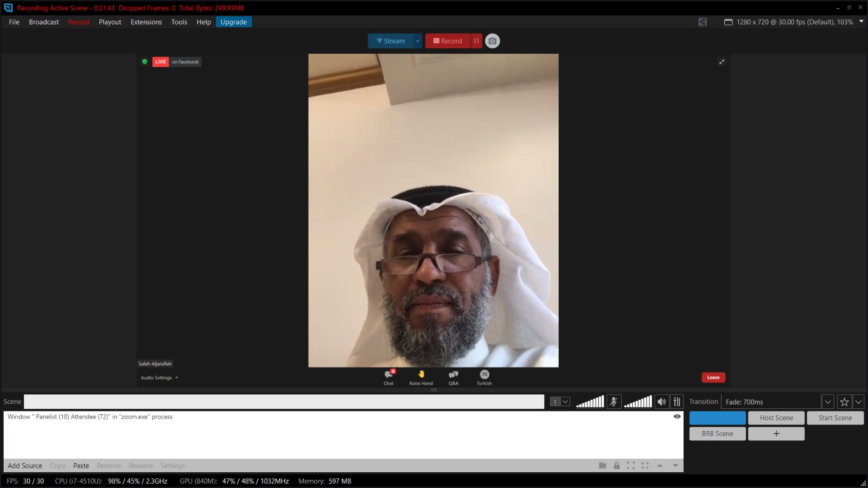Viewport: 868px width, 488px height.
Task: Toggle the microphone mute button
Action: click(614, 402)
